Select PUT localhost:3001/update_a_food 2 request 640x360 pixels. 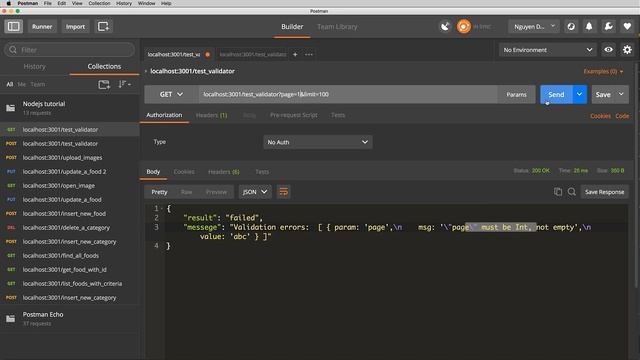(70, 171)
